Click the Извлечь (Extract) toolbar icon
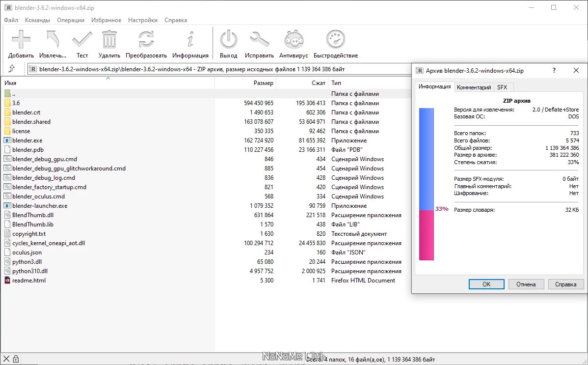The image size is (588, 365). (53, 40)
